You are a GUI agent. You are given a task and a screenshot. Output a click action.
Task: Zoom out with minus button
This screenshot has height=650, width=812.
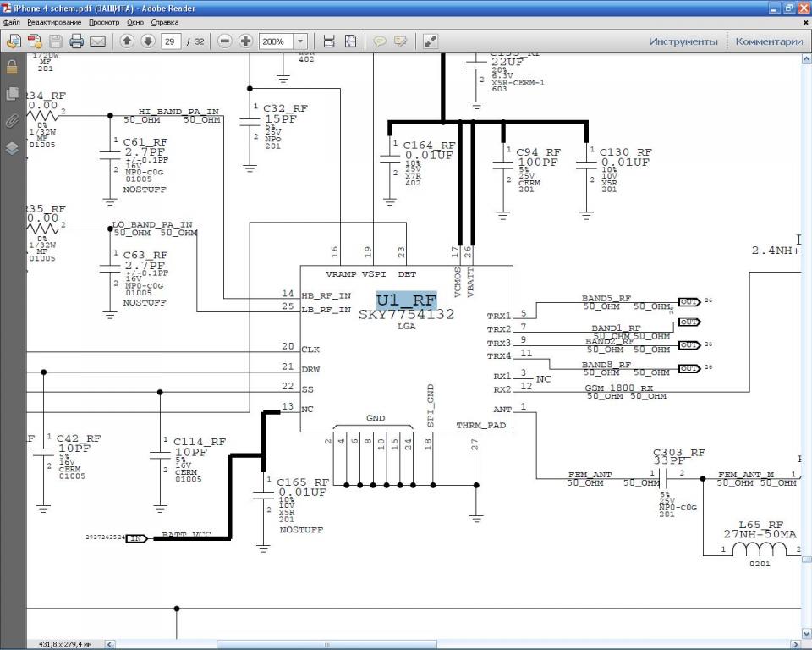coord(225,41)
